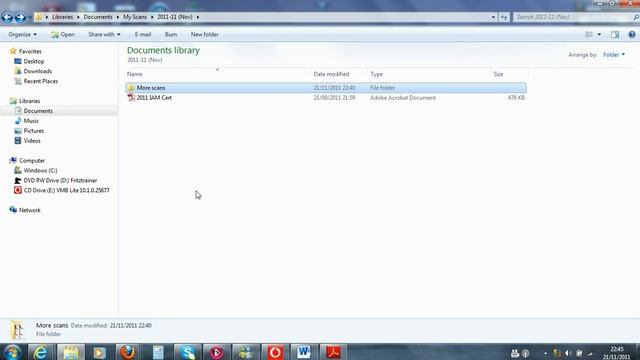Select Documents library in navigation pane
The height and width of the screenshot is (360, 640).
(38, 111)
